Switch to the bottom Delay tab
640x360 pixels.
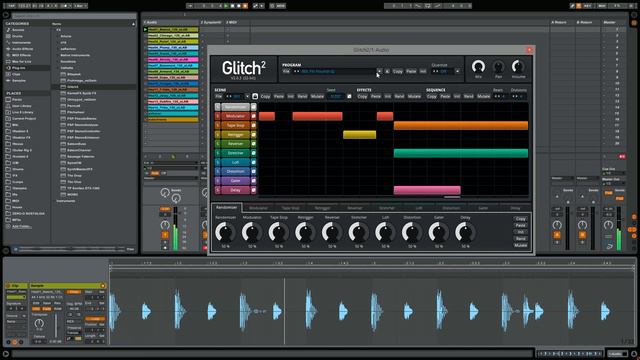pyautogui.click(x=515, y=208)
